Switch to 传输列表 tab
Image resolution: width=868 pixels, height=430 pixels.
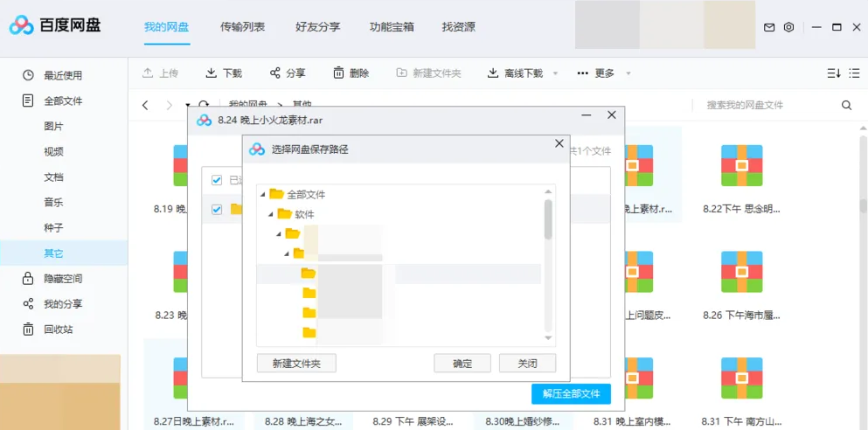242,26
